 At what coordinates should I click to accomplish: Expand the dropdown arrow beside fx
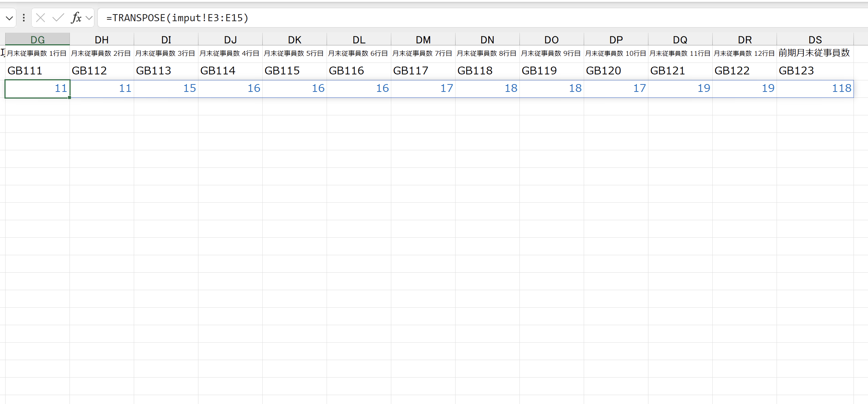point(89,17)
